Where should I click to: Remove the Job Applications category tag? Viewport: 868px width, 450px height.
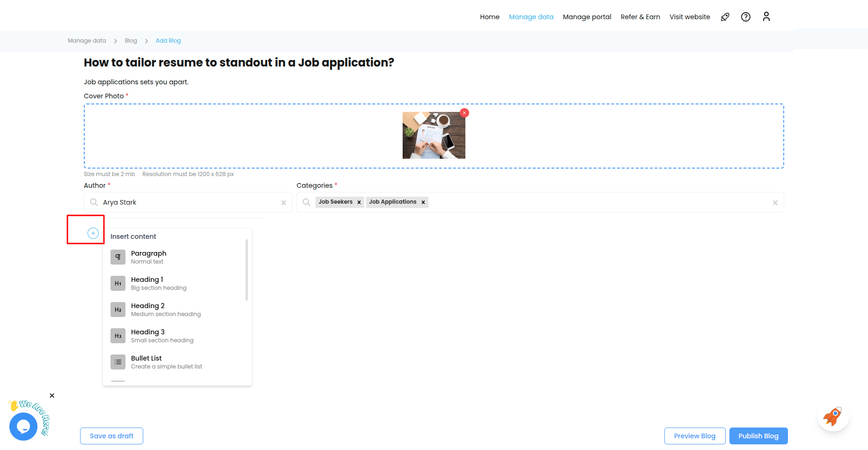coord(423,202)
